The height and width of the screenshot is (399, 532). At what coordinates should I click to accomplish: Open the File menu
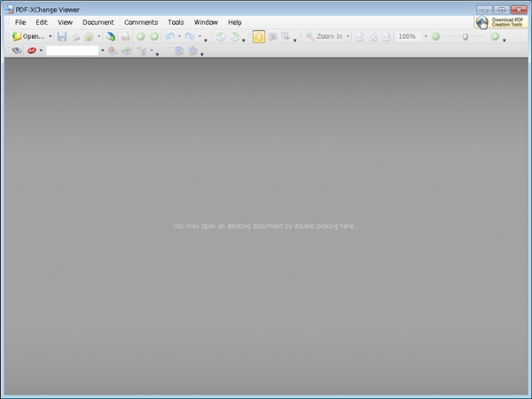(x=20, y=22)
